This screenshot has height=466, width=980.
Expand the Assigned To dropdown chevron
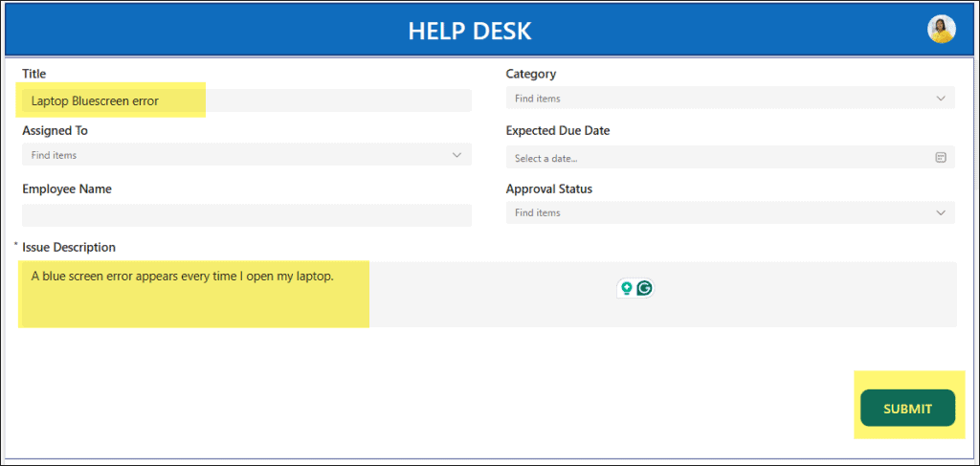click(457, 155)
